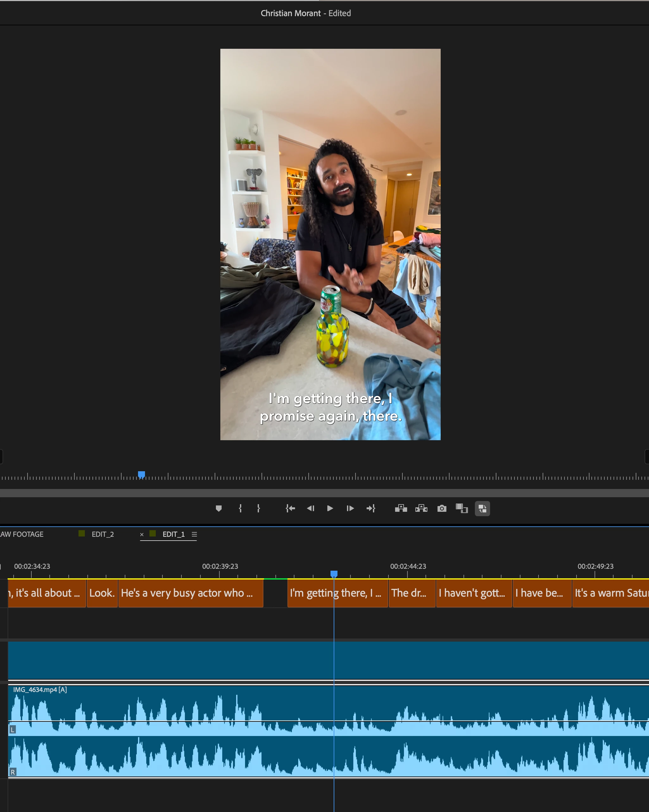Switch to the EDIT_2 sequence tab
This screenshot has height=812, width=649.
[x=102, y=534]
